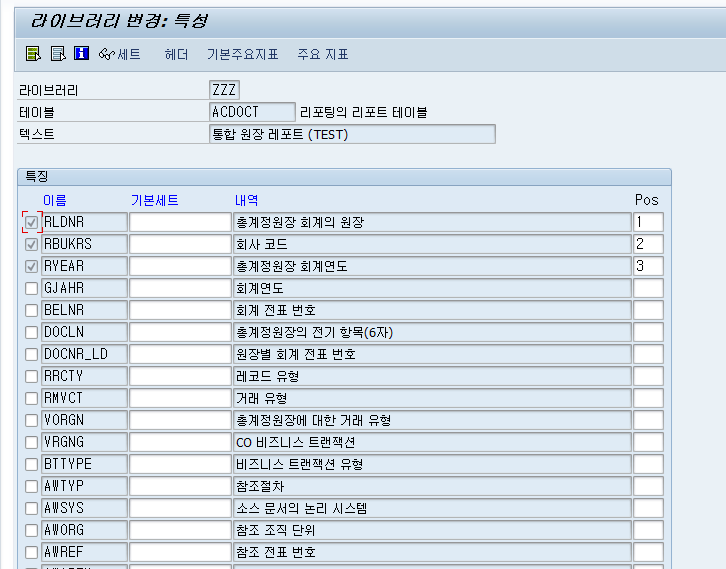Check the BTTYPE row checkbox
The height and width of the screenshot is (569, 726).
pyautogui.click(x=31, y=464)
